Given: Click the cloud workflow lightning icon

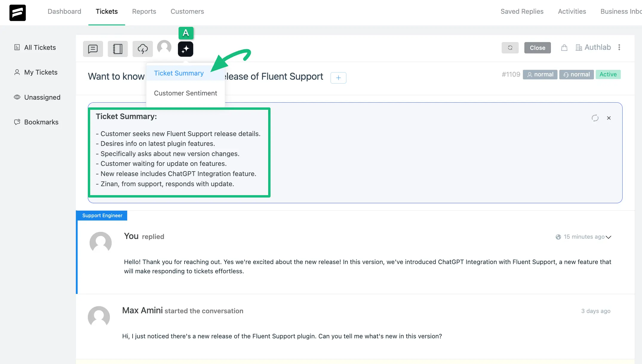Looking at the screenshot, I should click(143, 49).
